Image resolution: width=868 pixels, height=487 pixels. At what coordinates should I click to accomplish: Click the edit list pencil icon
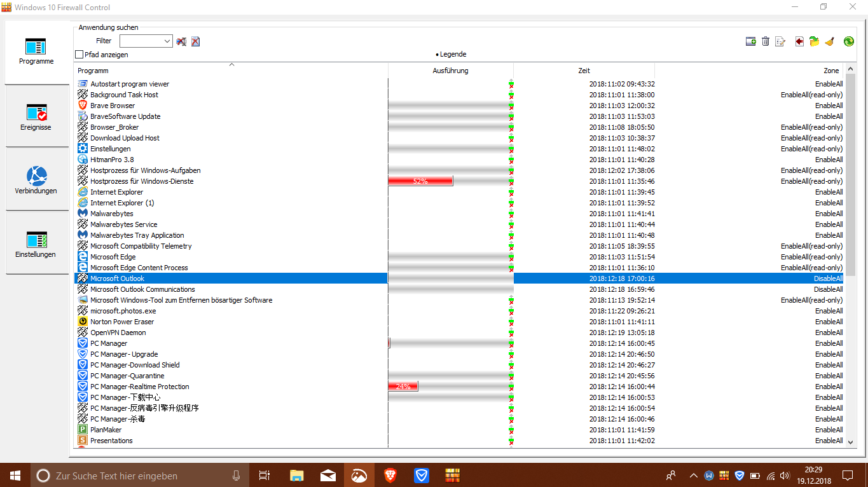tap(780, 41)
